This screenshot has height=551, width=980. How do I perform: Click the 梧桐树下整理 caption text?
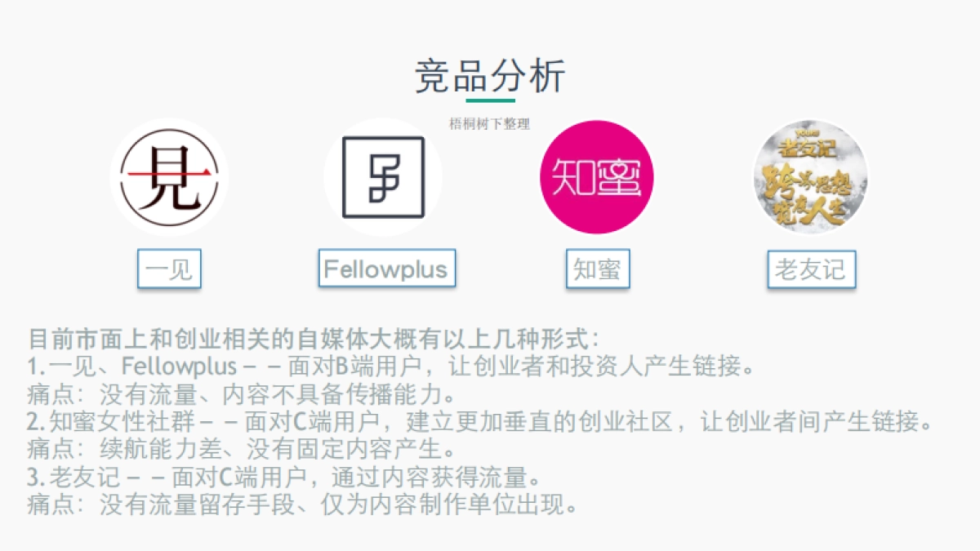(490, 124)
